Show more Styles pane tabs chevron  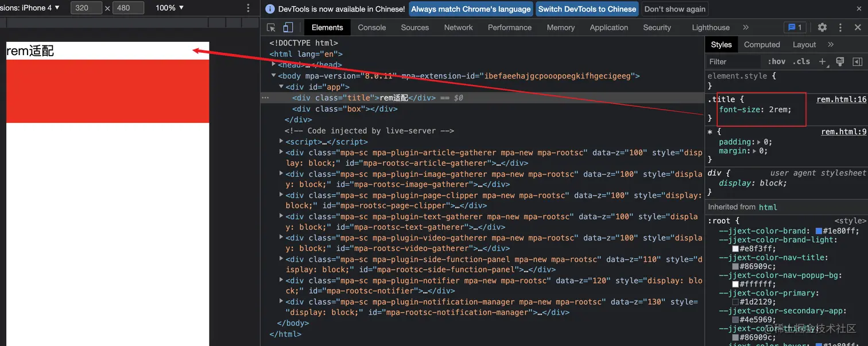[831, 45]
